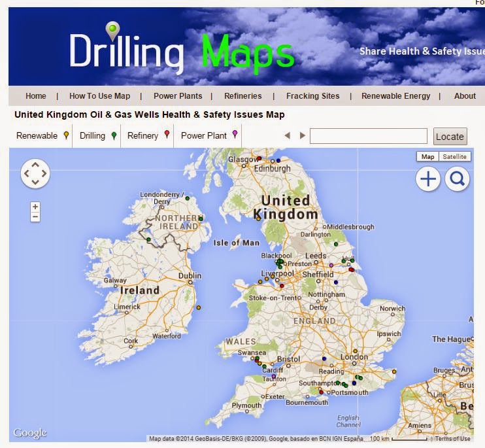Switch to Satellite view
This screenshot has height=448, width=485.
point(455,156)
